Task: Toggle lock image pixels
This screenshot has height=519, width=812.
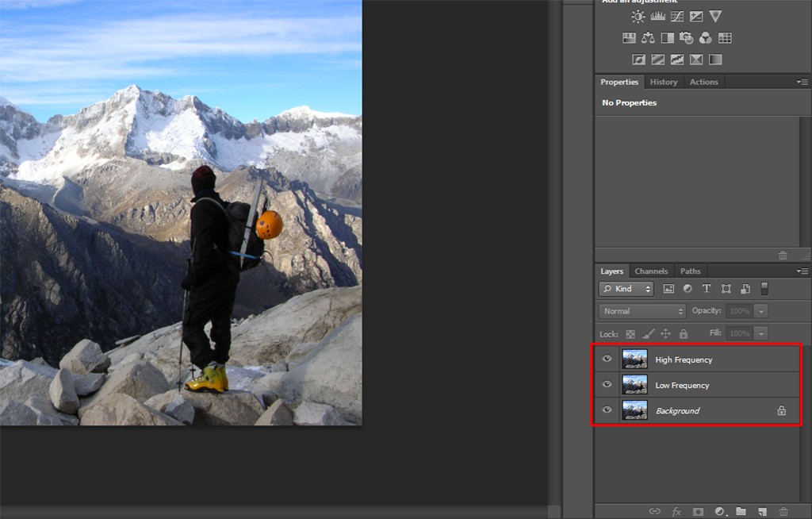Action: 649,334
